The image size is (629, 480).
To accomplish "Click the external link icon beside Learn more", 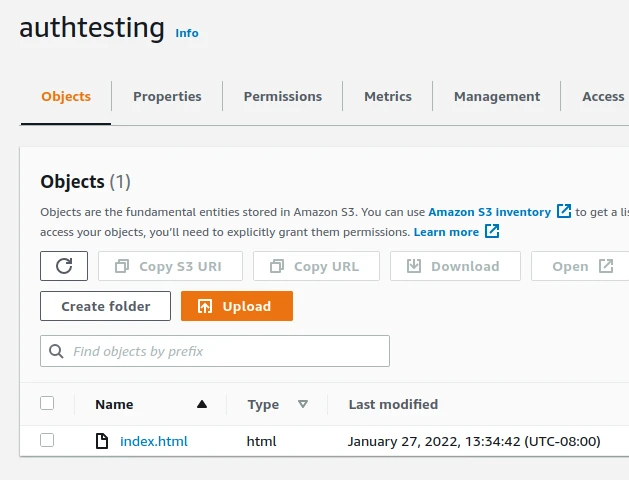I will point(492,232).
